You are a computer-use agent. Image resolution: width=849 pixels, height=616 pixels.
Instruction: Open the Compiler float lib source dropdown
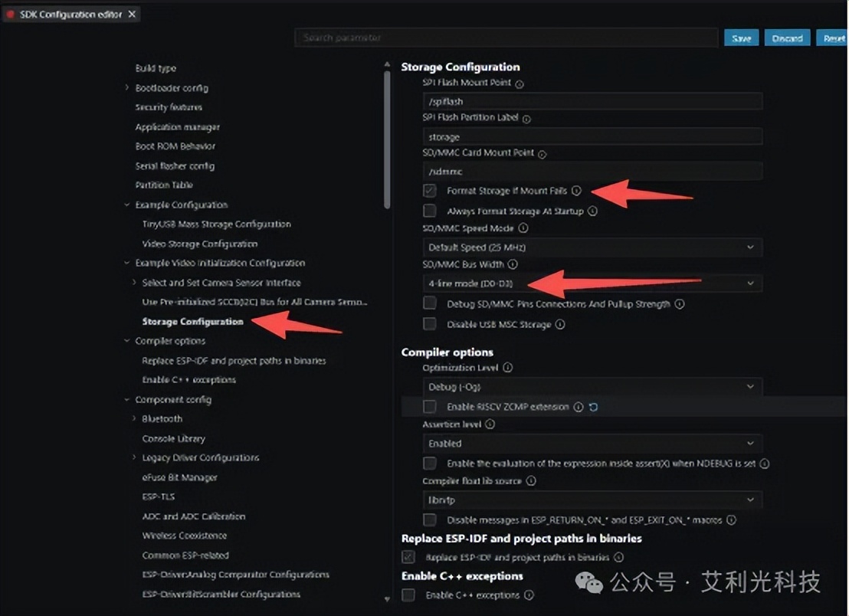tap(592, 500)
